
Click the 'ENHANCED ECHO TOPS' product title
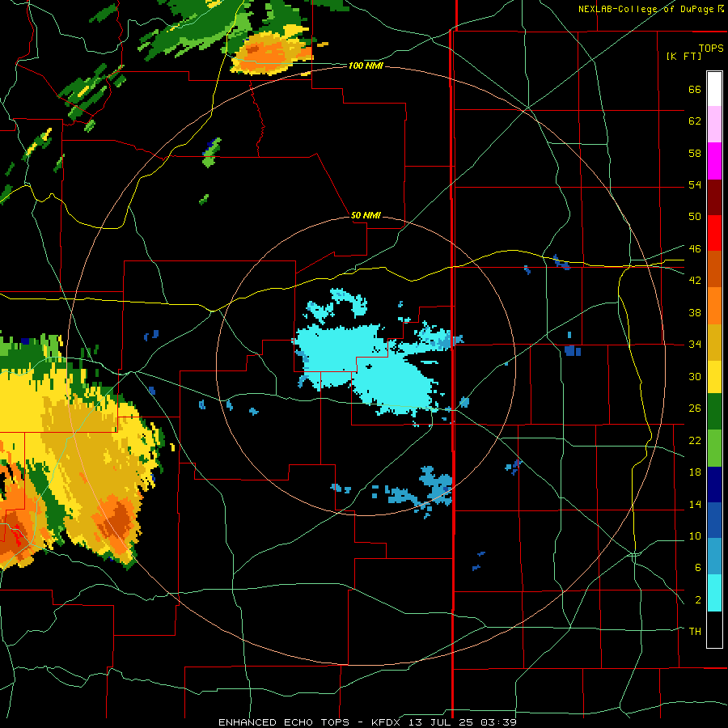(284, 722)
